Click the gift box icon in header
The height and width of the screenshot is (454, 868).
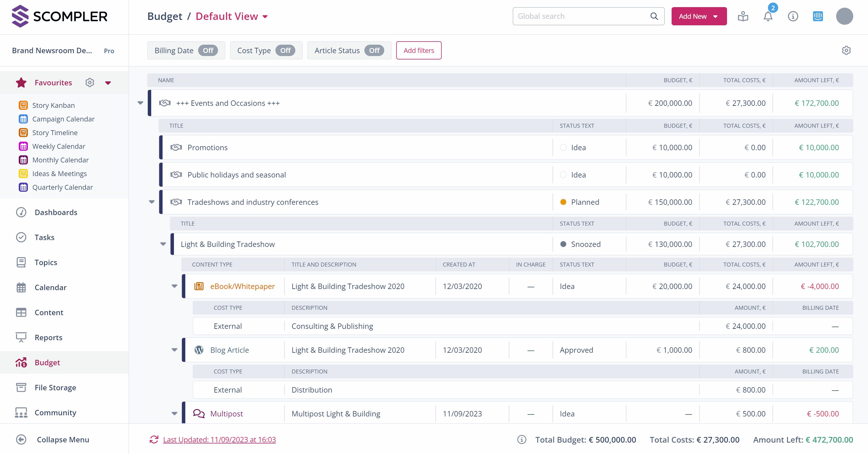[743, 16]
